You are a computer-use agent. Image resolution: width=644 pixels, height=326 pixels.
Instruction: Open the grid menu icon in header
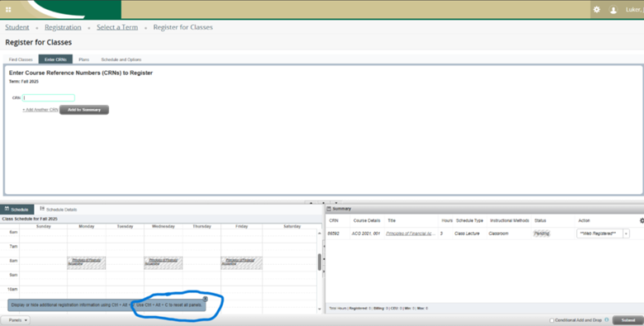[x=8, y=10]
